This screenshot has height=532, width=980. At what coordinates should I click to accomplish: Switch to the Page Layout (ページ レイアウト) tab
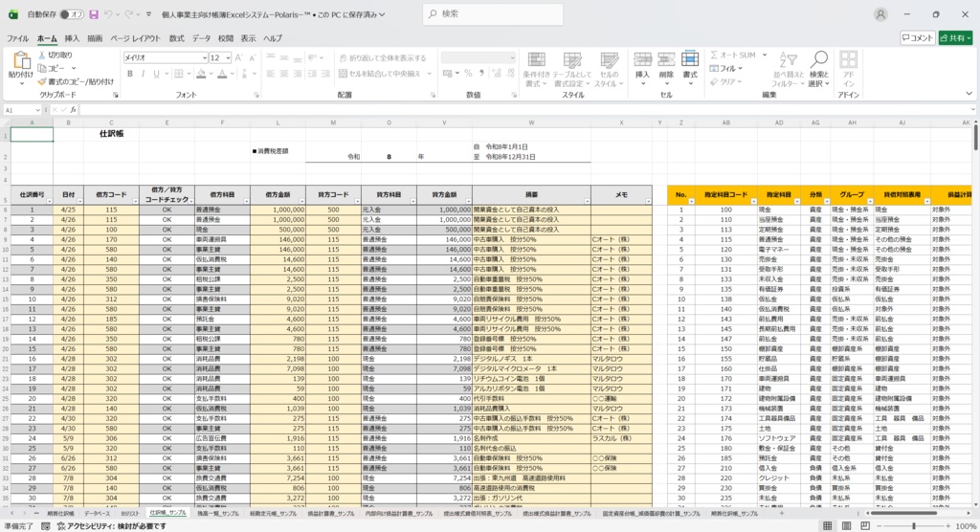[x=135, y=39]
